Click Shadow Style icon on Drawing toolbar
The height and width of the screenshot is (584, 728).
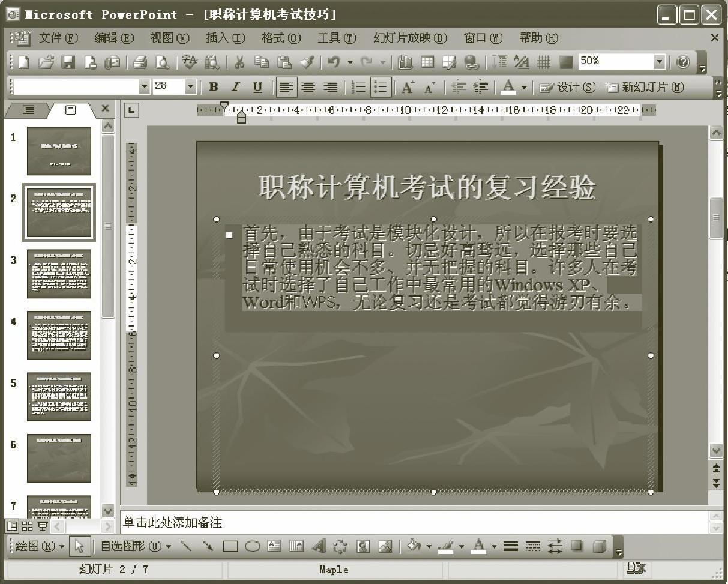(x=577, y=546)
